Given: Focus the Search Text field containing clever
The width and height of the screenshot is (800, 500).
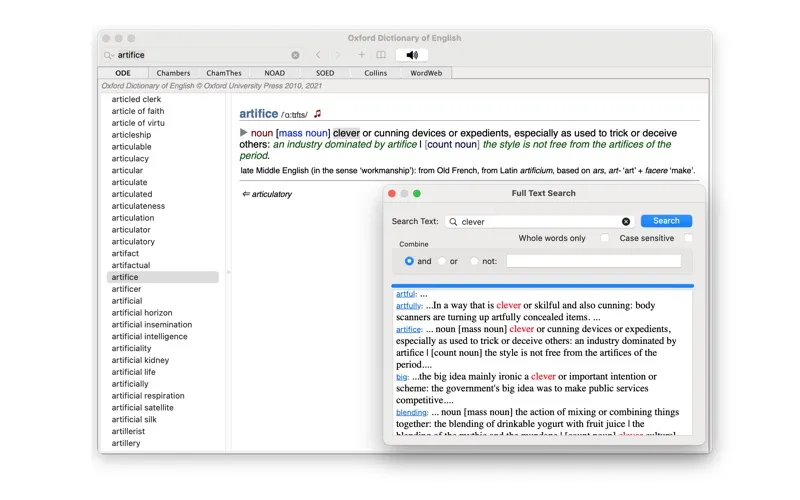Looking at the screenshot, I should point(540,221).
